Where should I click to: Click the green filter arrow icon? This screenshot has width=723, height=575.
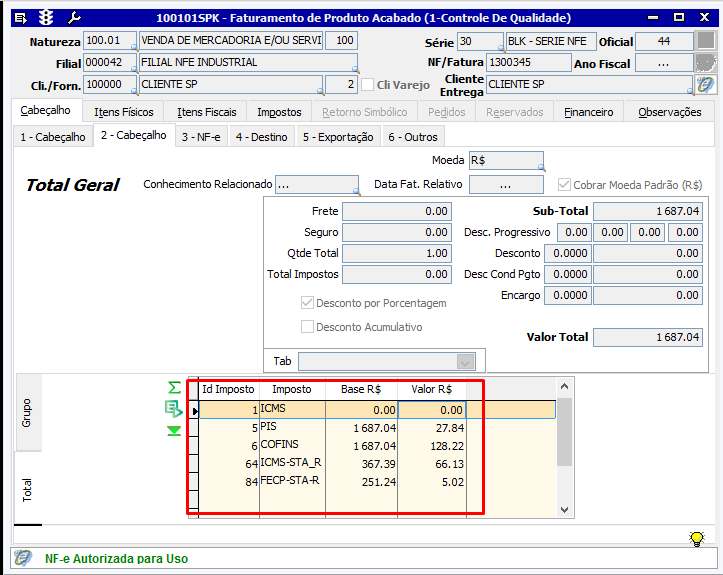(x=174, y=431)
